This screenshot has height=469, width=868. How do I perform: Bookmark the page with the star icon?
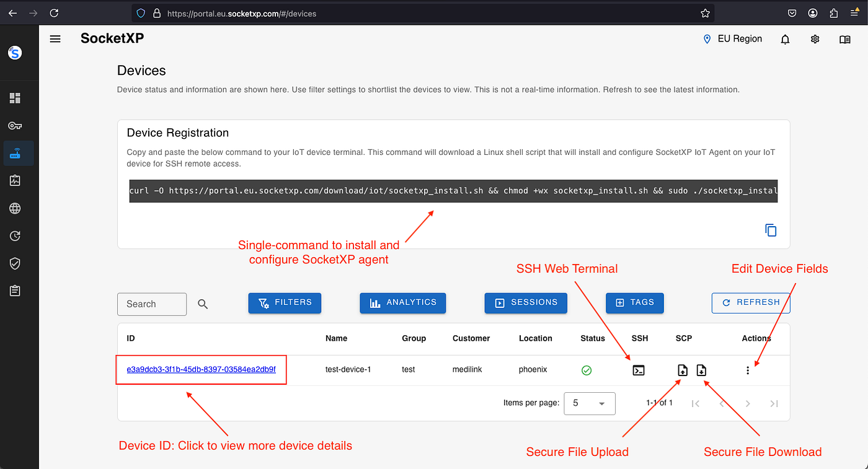705,13
